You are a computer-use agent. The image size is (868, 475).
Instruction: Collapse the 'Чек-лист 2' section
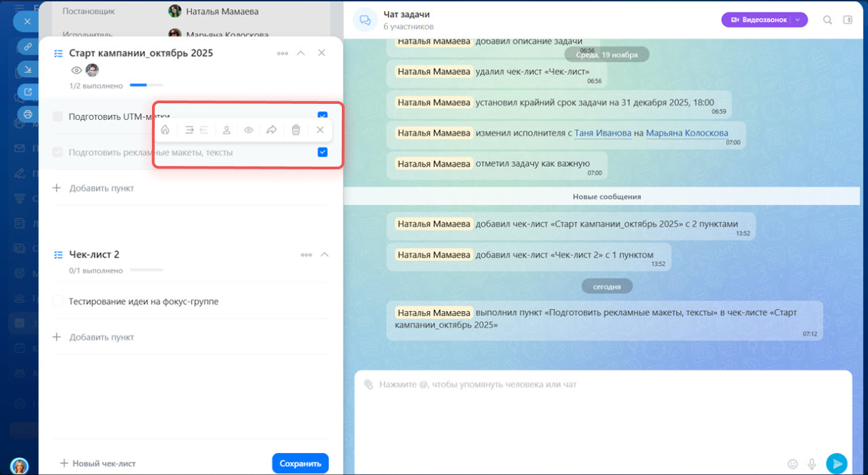point(325,255)
